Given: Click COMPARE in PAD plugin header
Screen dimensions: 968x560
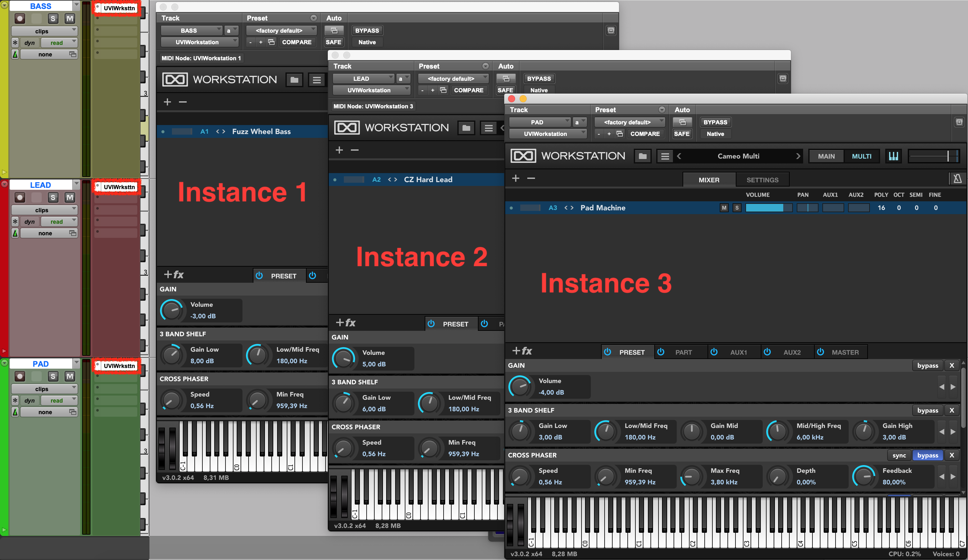Looking at the screenshot, I should (x=645, y=134).
